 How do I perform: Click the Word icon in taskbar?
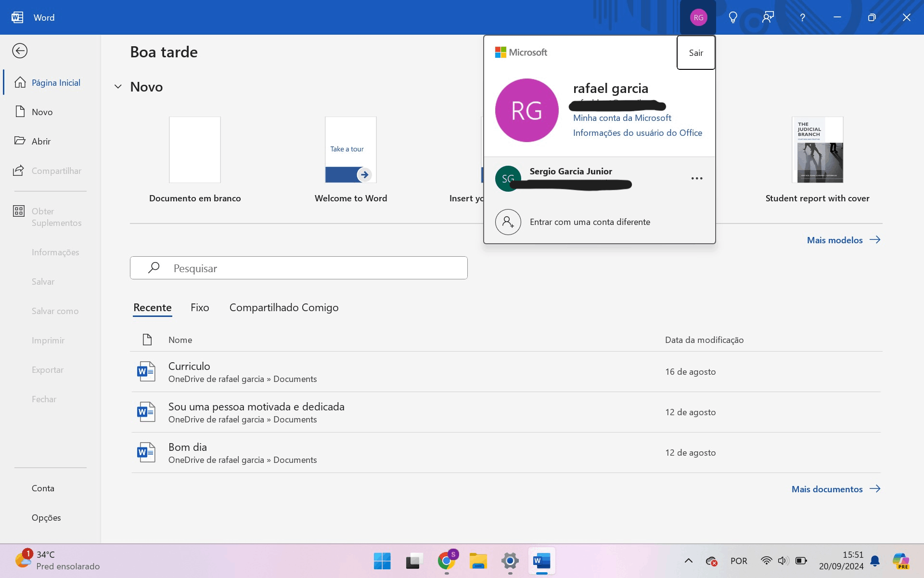[x=542, y=561]
